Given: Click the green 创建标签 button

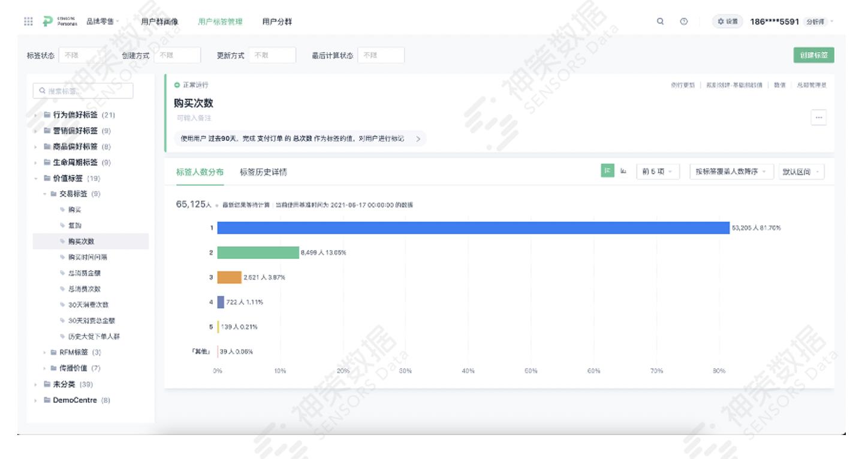Looking at the screenshot, I should 813,55.
